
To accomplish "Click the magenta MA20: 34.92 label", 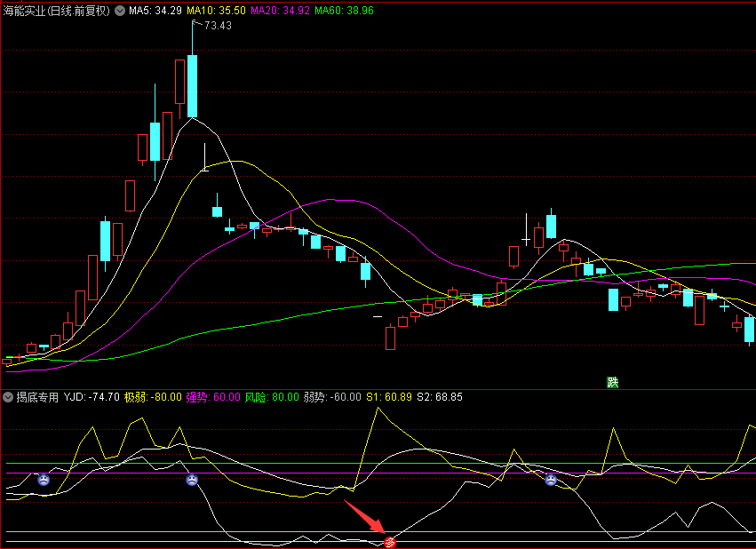I will (x=280, y=11).
